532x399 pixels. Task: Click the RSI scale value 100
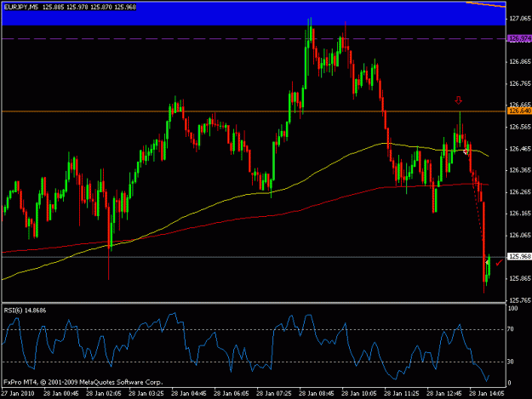tap(512, 308)
